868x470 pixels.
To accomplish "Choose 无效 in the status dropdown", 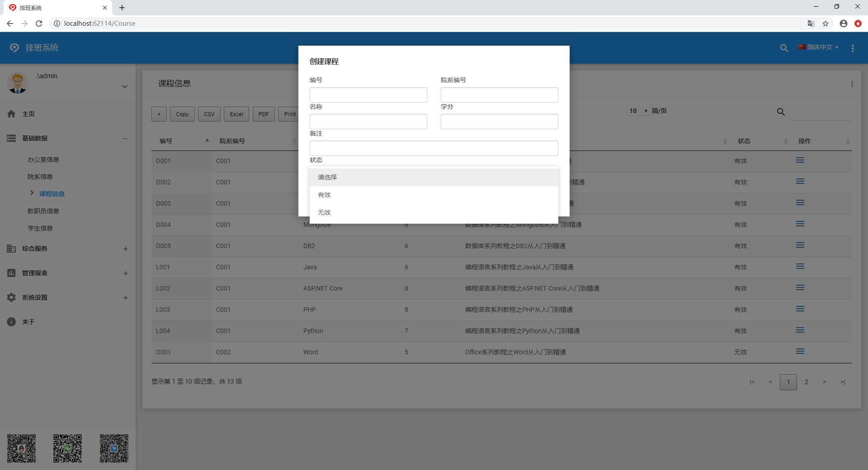I will pos(434,212).
